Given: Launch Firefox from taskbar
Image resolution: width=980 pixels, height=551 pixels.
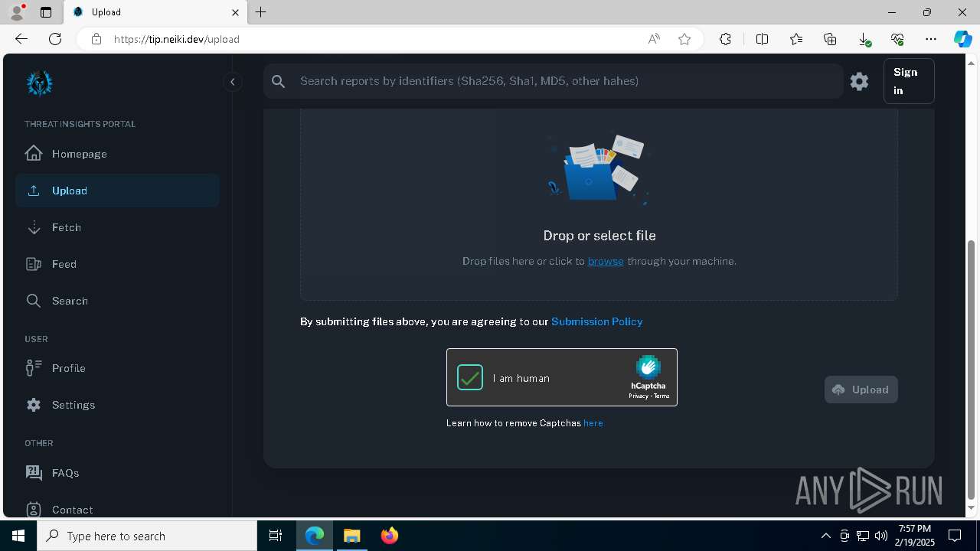Looking at the screenshot, I should 390,536.
